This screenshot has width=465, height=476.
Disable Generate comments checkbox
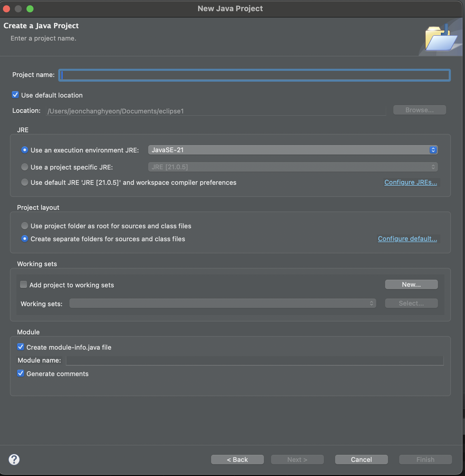(x=21, y=373)
